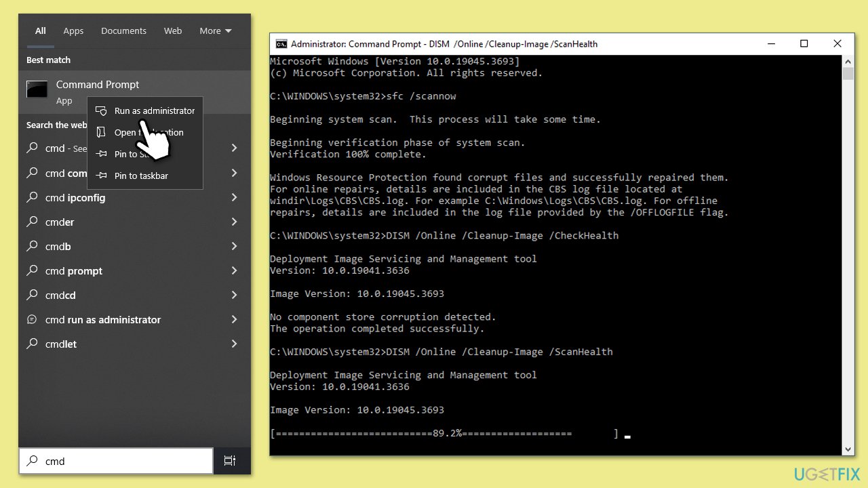
Task: Expand the 'cmder' suggestion arrow
Action: coord(234,222)
